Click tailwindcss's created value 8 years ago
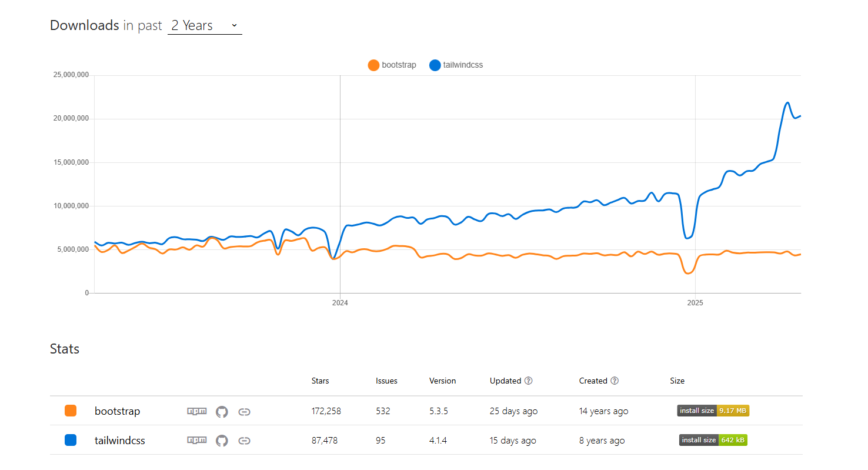868x470 pixels. click(602, 440)
